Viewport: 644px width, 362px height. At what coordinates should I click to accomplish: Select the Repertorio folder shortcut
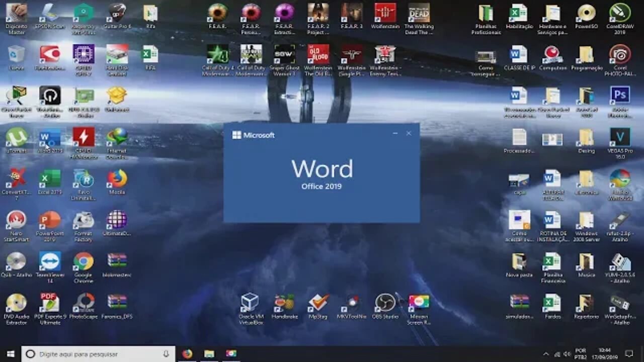point(586,306)
